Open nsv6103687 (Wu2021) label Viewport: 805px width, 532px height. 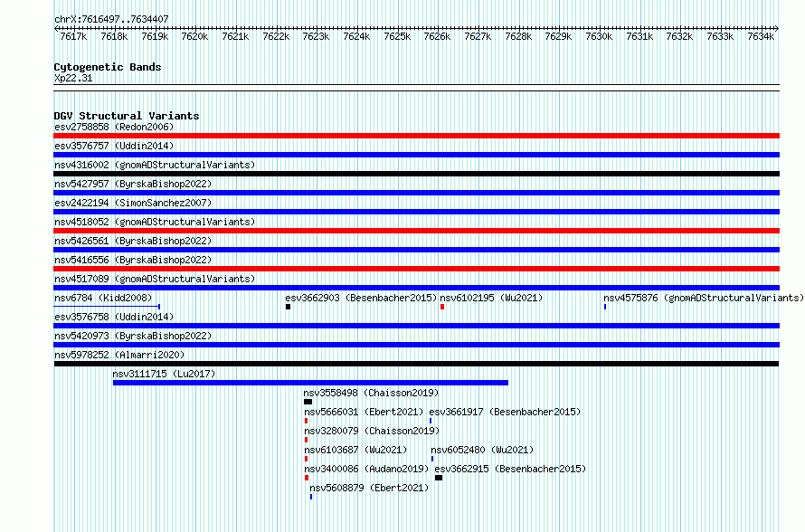click(355, 450)
